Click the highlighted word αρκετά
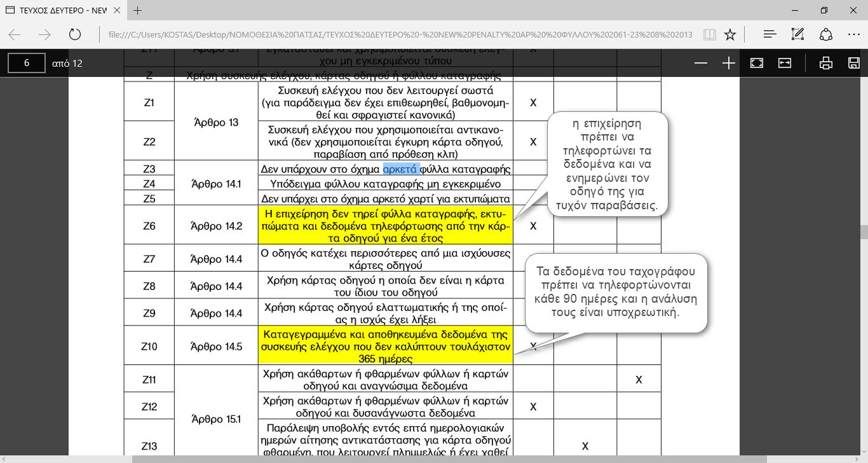Image resolution: width=868 pixels, height=463 pixels. 401,169
